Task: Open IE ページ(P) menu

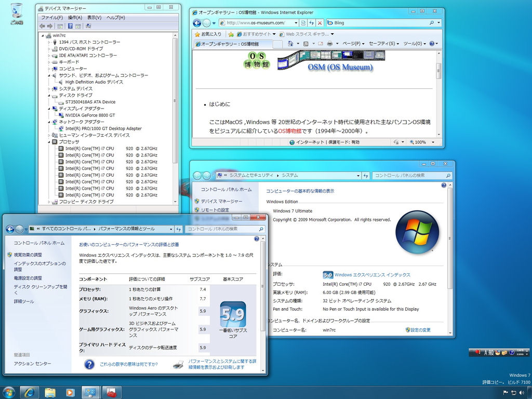Action: (353, 44)
